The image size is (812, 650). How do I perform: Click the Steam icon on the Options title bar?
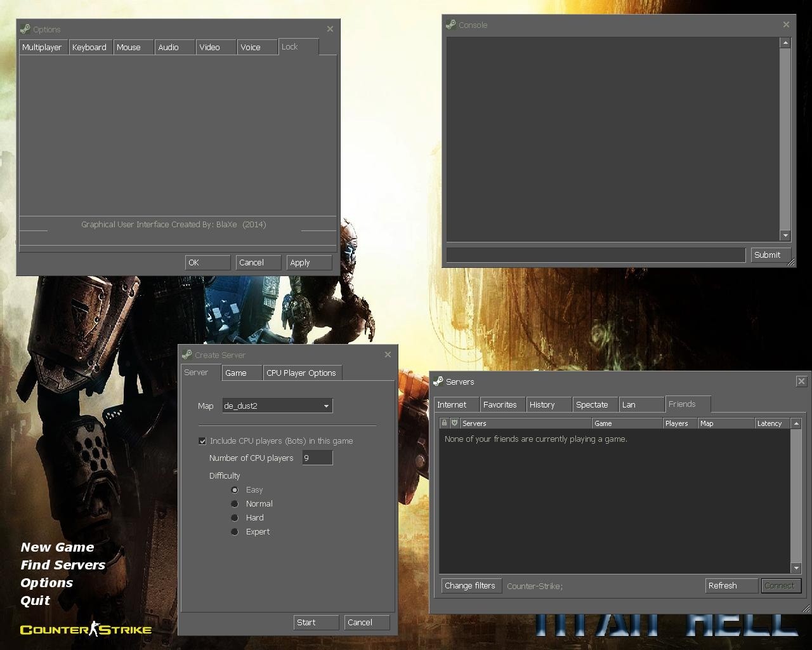click(25, 29)
